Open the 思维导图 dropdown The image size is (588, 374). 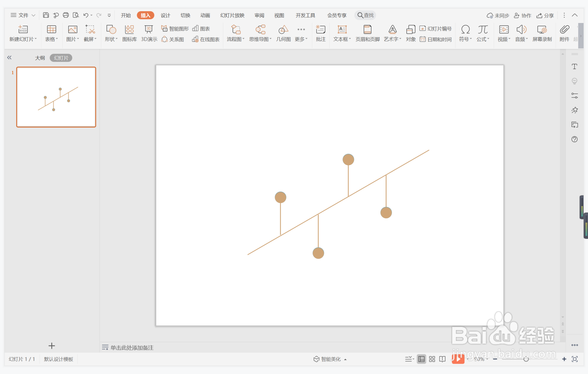pos(260,39)
